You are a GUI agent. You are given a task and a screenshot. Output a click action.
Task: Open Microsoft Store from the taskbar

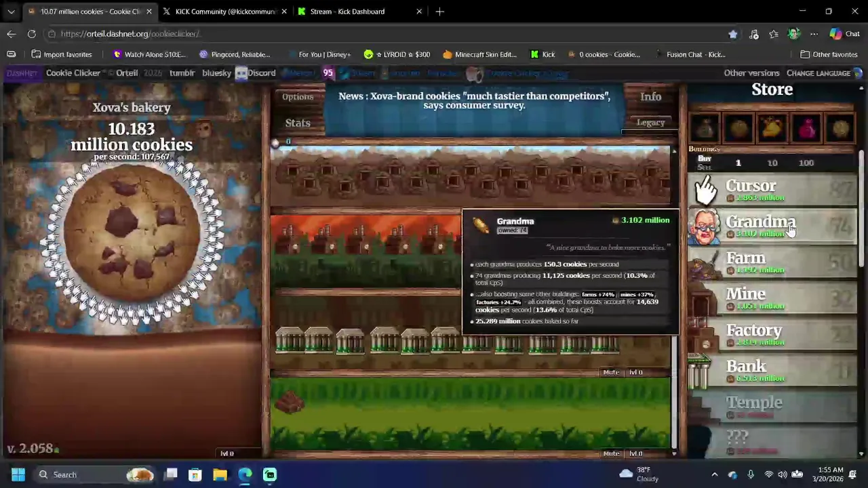click(195, 474)
